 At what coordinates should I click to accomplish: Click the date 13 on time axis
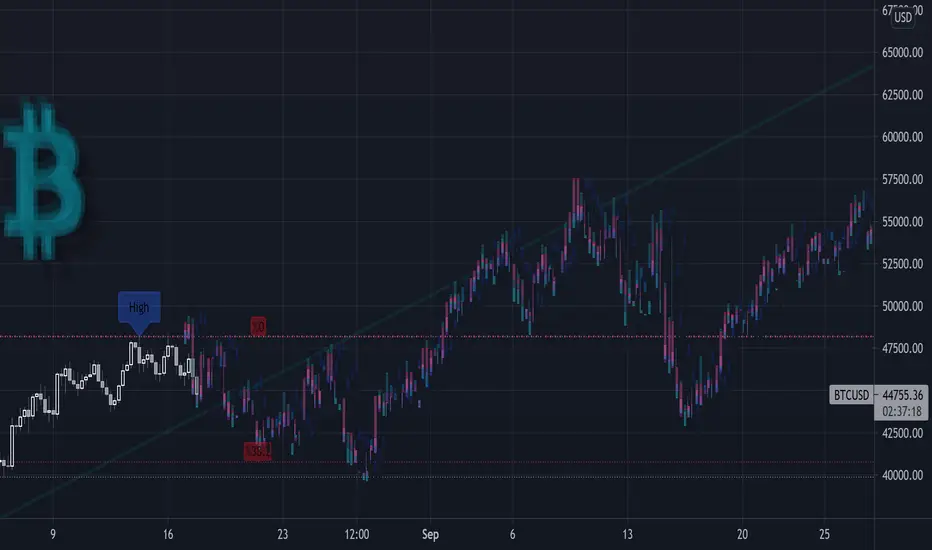point(628,534)
